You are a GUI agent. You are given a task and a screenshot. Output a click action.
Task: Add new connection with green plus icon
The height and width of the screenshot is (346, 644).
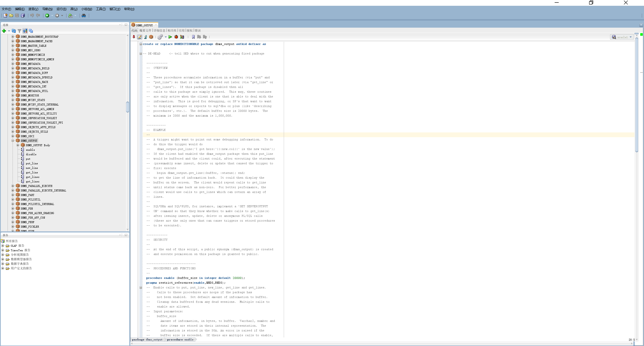pos(4,31)
